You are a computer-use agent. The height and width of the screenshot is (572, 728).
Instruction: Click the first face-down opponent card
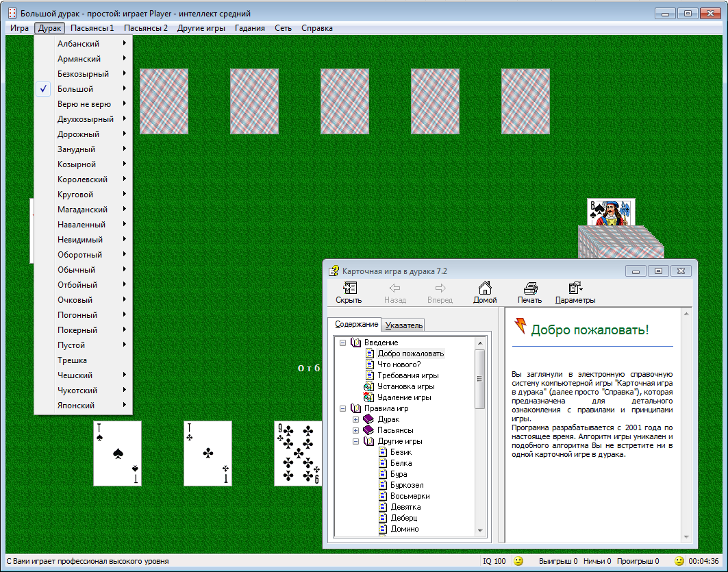coord(164,101)
